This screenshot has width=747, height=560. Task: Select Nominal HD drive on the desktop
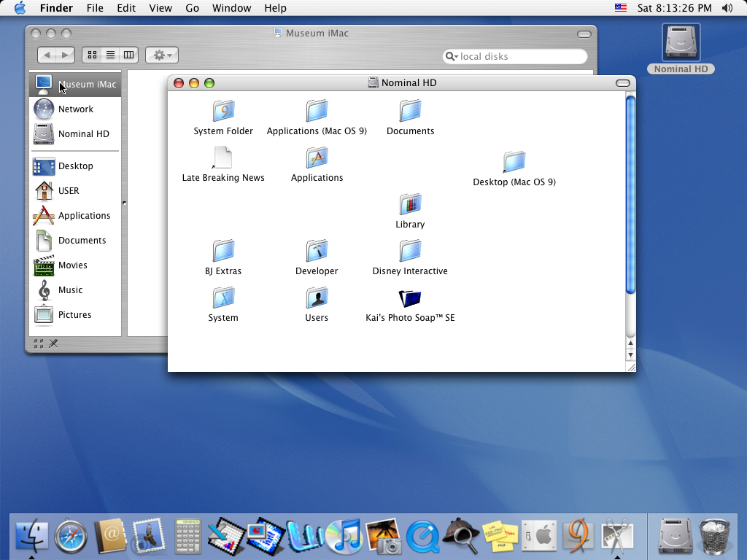[681, 49]
